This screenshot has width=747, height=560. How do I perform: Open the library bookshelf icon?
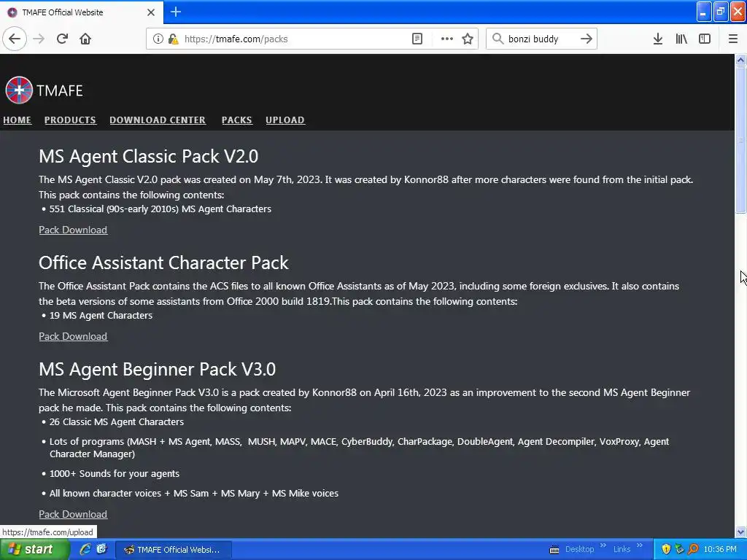[681, 39]
